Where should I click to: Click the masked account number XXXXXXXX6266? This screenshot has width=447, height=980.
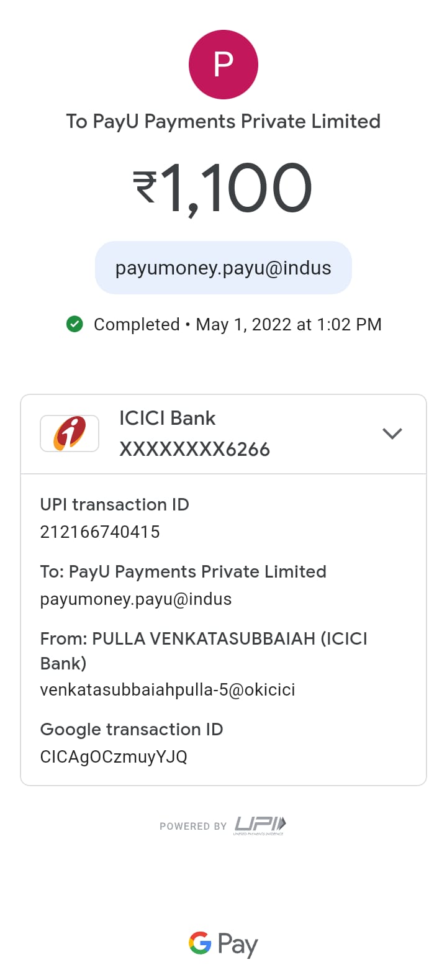[194, 449]
